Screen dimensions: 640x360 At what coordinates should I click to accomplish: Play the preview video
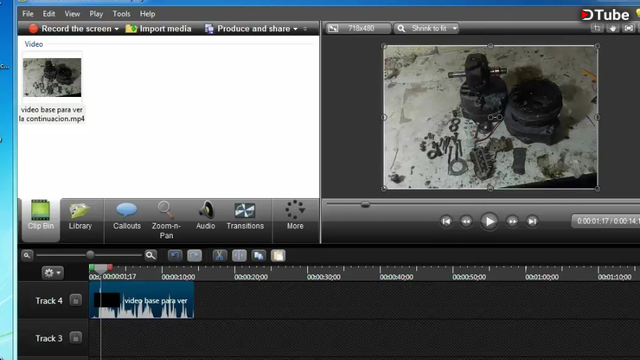[x=489, y=221]
